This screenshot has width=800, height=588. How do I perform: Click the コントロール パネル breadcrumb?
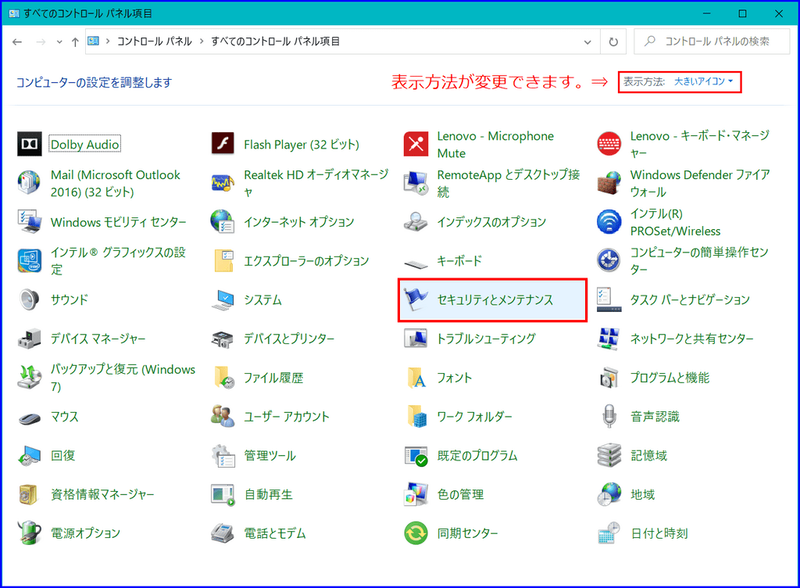coord(155,41)
